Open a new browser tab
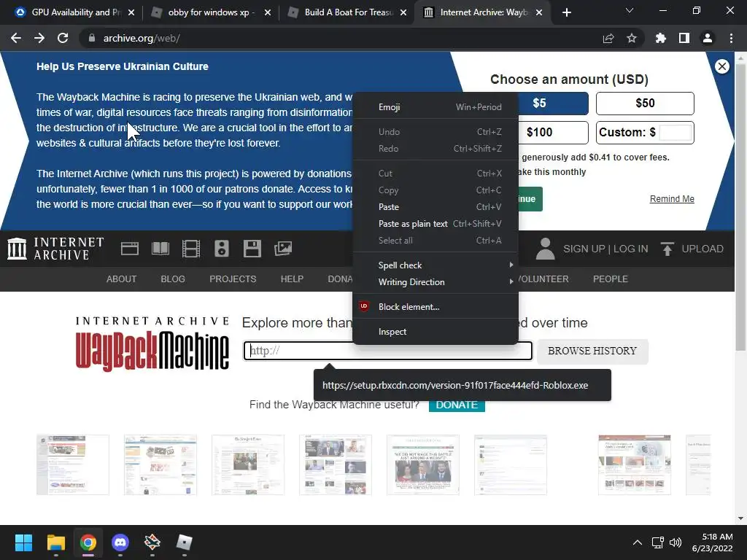The image size is (747, 560). (566, 12)
